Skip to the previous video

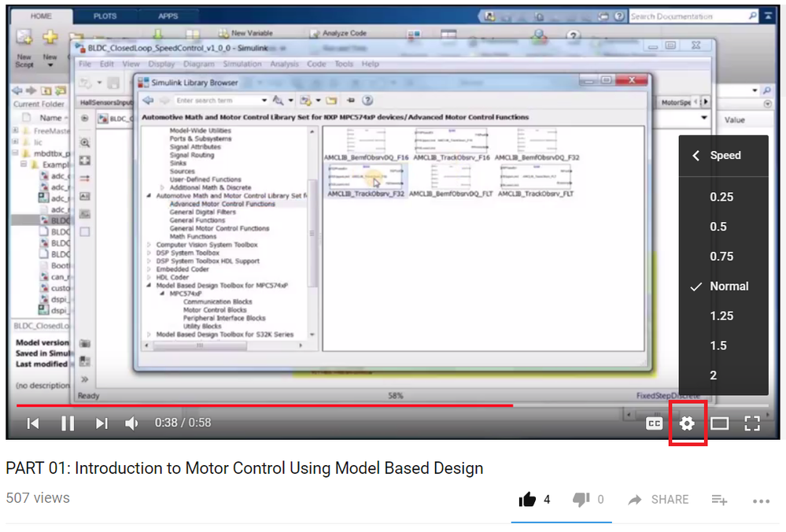[33, 423]
